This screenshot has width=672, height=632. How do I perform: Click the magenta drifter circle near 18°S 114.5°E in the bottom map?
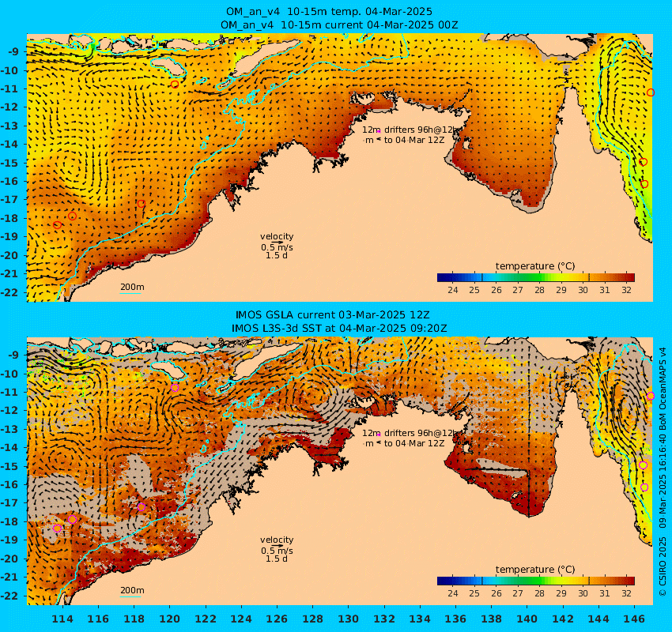click(x=73, y=519)
